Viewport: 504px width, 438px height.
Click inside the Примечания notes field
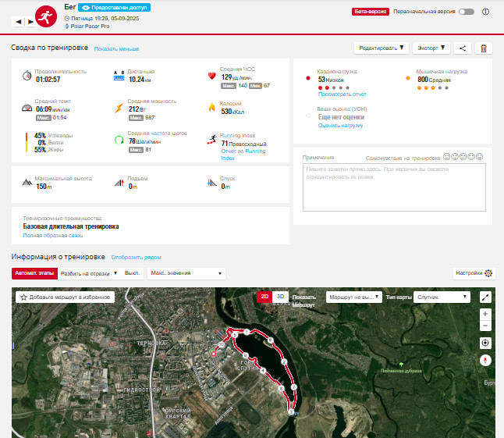point(394,187)
